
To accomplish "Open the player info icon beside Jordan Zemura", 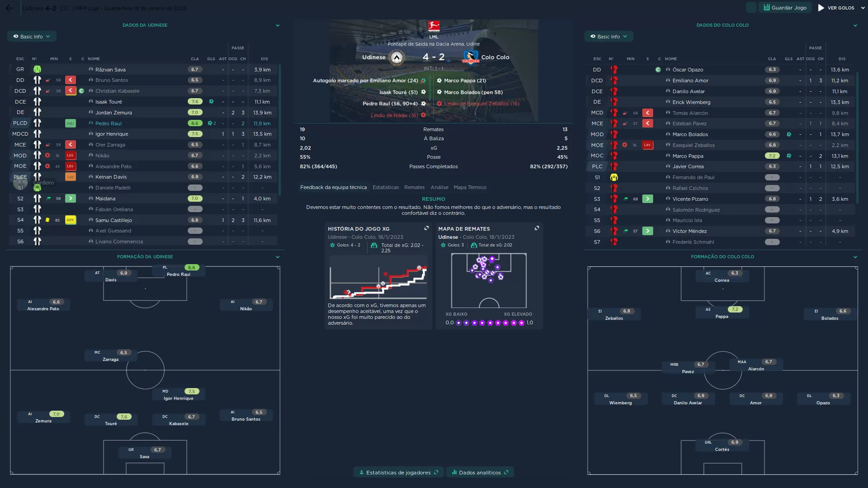I will coord(91,113).
